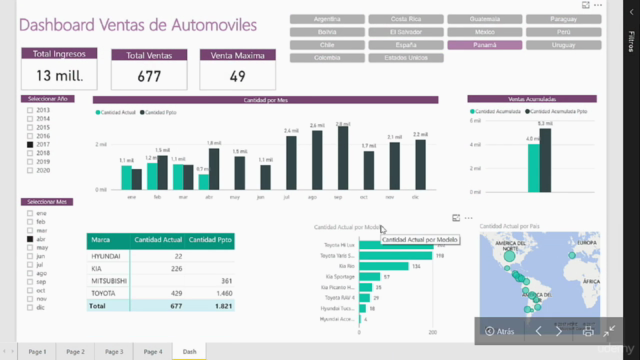This screenshot has width=640, height=360.
Task: Filter by México button
Action: 485,32
